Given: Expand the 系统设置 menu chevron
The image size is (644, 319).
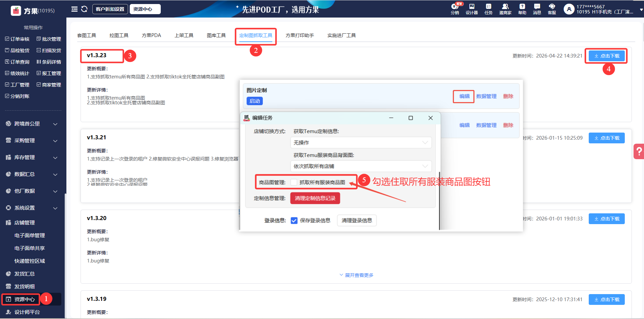Looking at the screenshot, I should (x=55, y=208).
